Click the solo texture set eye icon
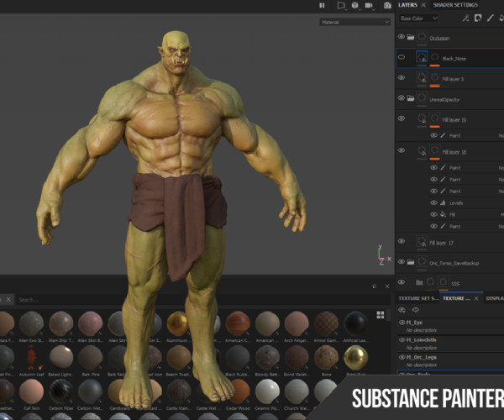The width and height of the screenshot is (504, 420). (x=402, y=310)
